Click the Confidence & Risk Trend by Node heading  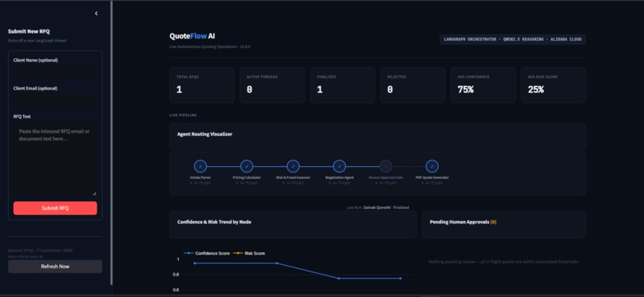[214, 222]
